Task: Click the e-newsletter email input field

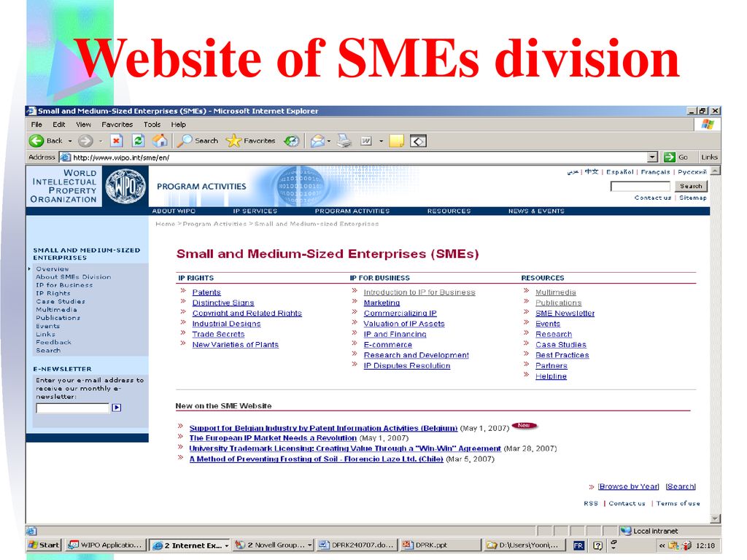Action: [73, 408]
